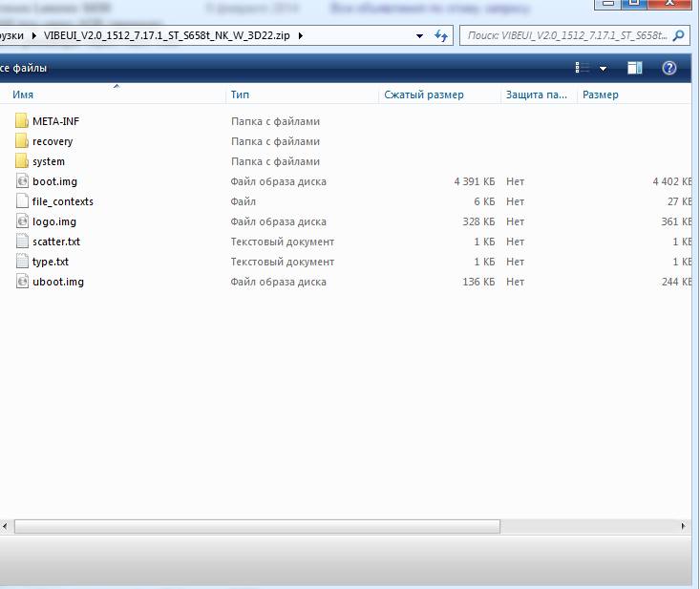The width and height of the screenshot is (700, 589).
Task: Click the recovery folder icon
Action: tap(21, 140)
